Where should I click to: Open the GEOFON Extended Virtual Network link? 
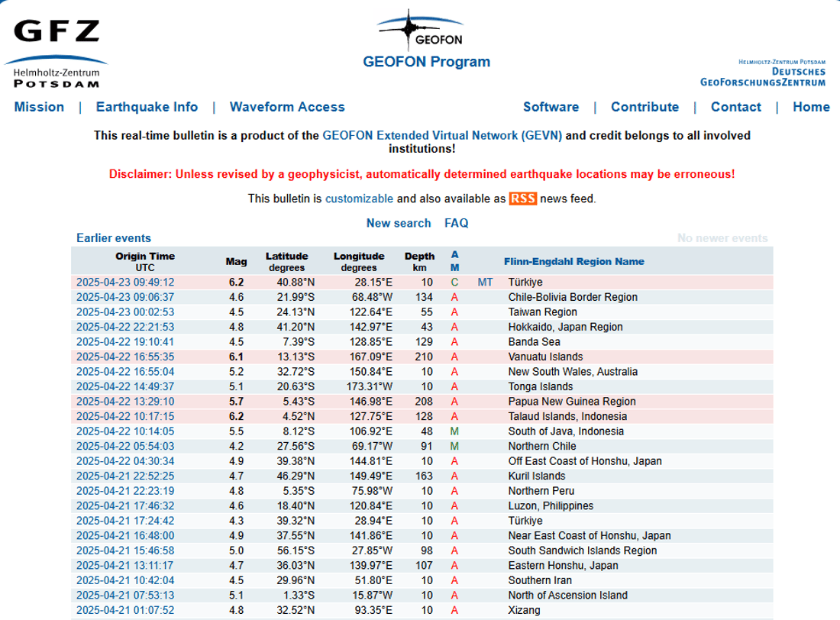click(442, 136)
